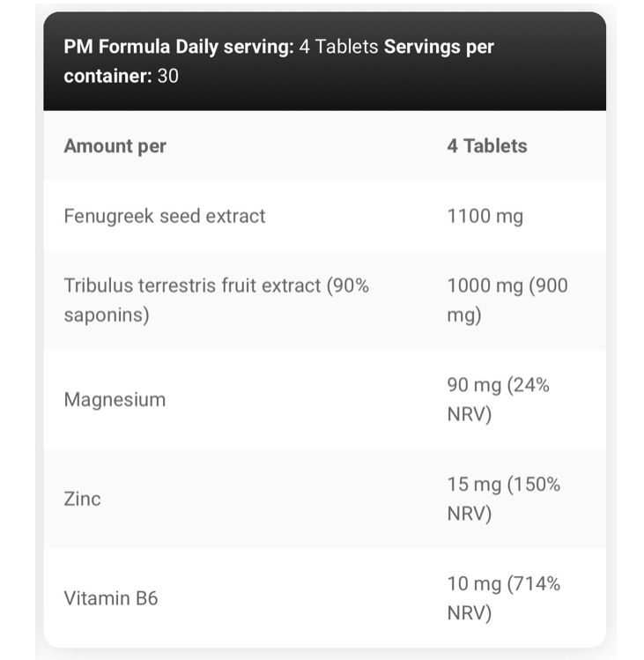Click the NRV) text in Vitamin B6 row
Screen dimensions: 644x660
(470, 613)
